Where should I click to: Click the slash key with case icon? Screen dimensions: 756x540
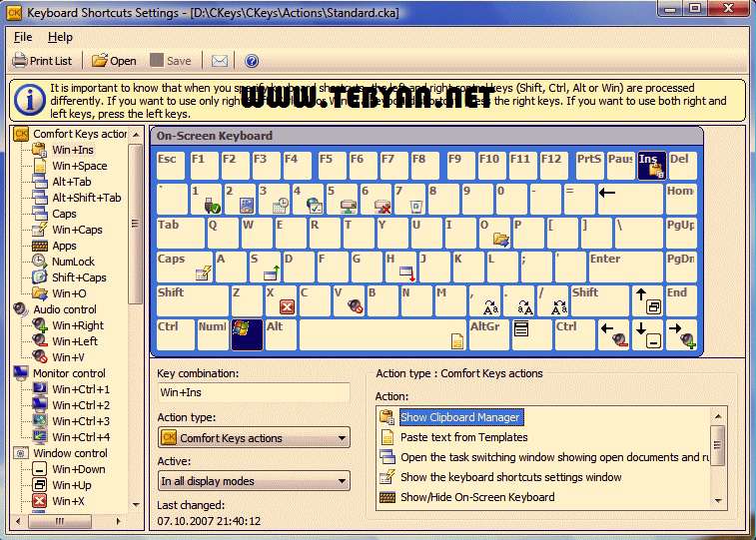[x=552, y=300]
